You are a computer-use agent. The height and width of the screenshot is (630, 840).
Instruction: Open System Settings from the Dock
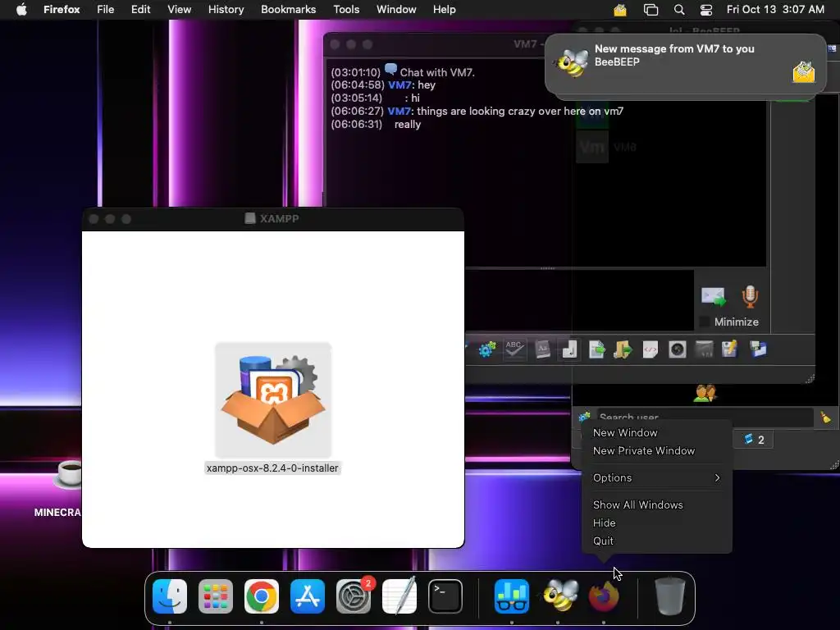click(x=354, y=596)
